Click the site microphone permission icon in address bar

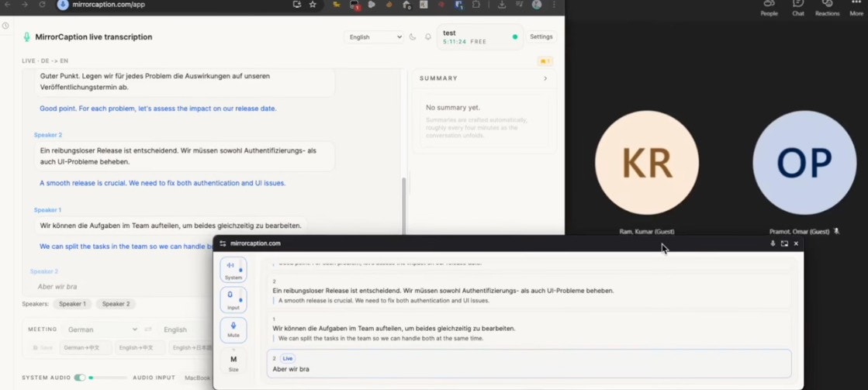click(x=63, y=5)
